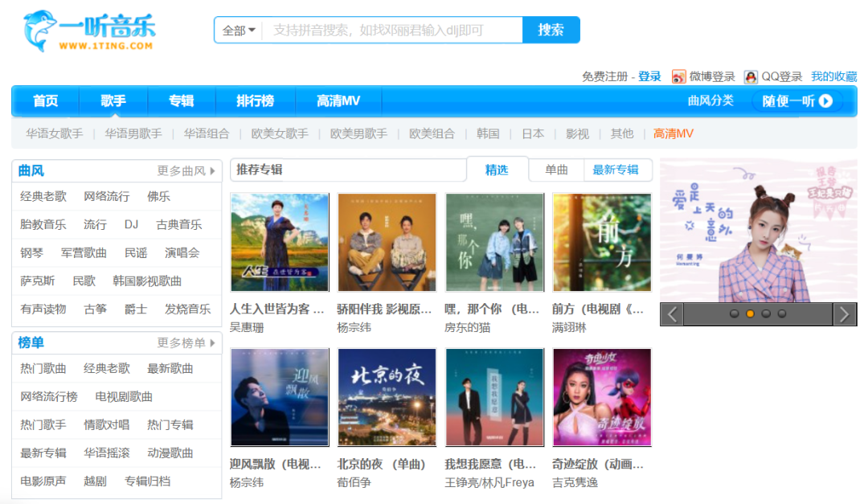
Task: Select the second orange carousel dot
Action: (750, 313)
